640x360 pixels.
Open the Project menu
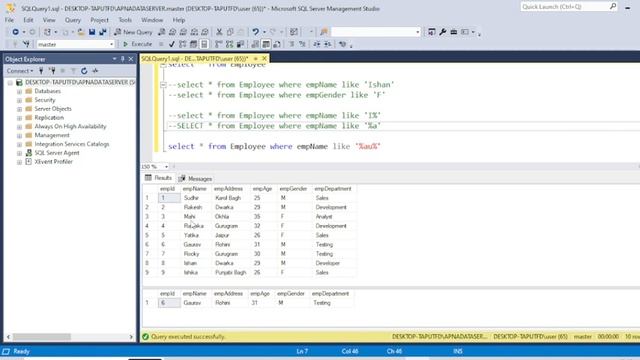click(x=100, y=20)
